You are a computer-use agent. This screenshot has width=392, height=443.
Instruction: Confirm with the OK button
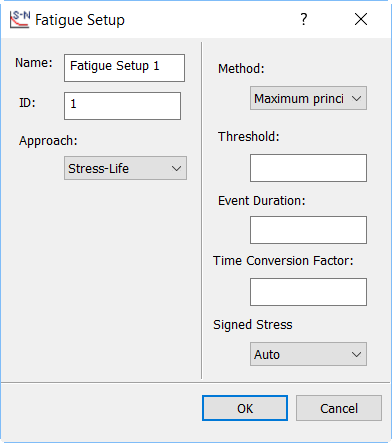245,408
